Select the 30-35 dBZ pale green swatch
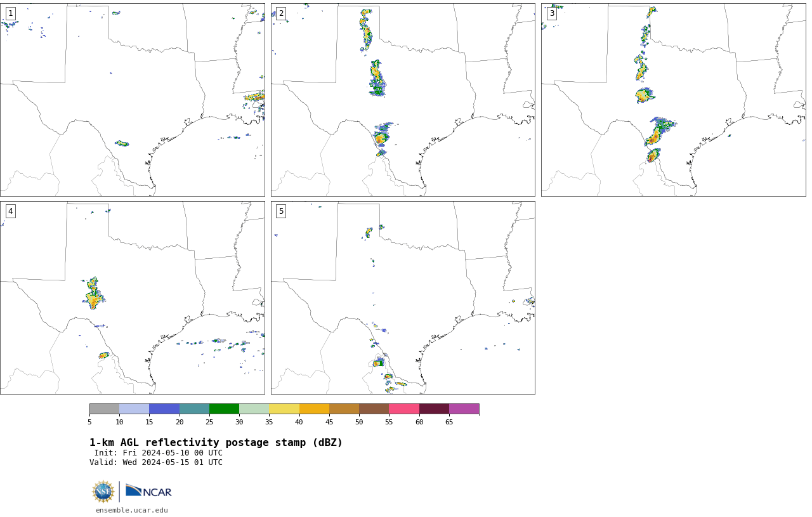 [x=254, y=409]
